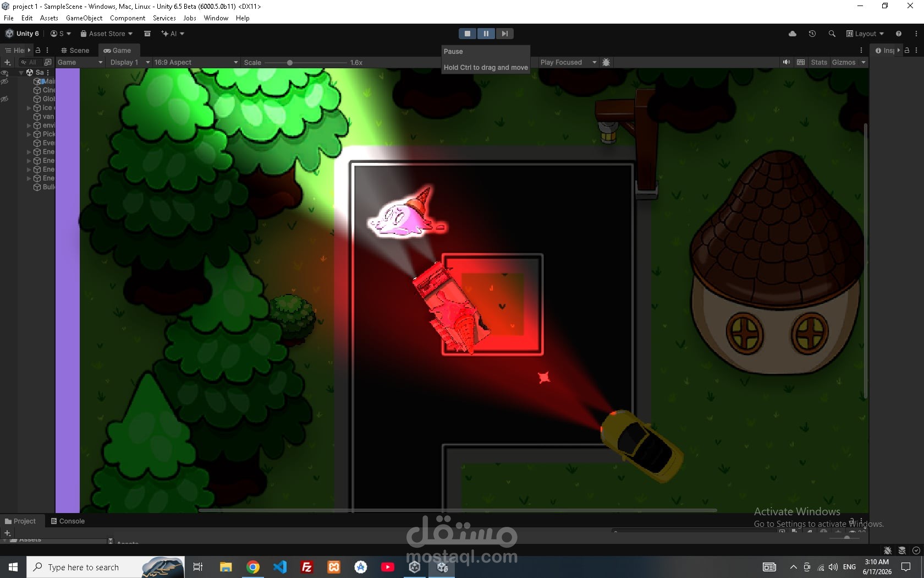Open the Window menu
Viewport: 924px width, 578px height.
[216, 18]
